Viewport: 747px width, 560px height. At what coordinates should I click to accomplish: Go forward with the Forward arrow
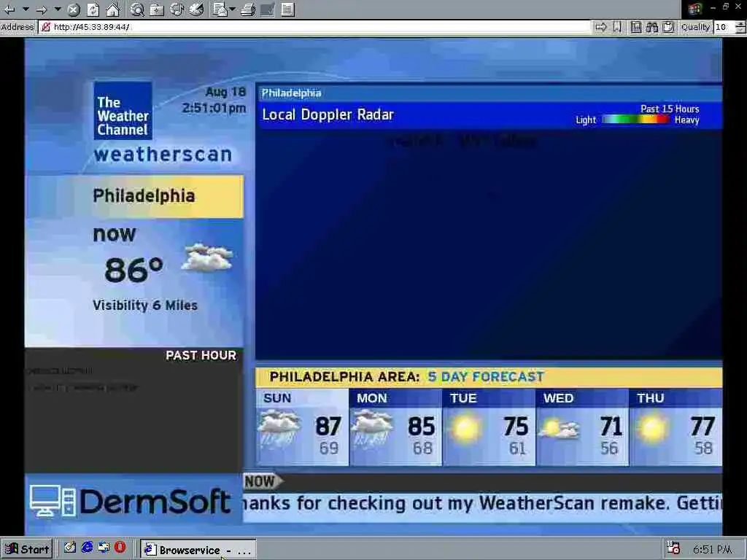[42, 9]
